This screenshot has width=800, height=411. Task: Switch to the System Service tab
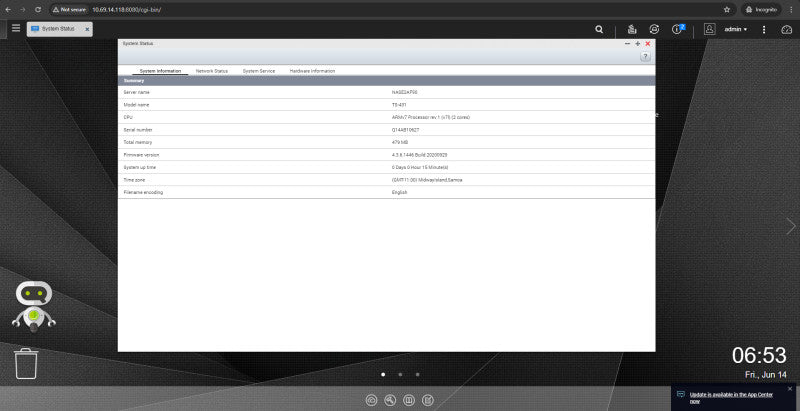click(259, 71)
